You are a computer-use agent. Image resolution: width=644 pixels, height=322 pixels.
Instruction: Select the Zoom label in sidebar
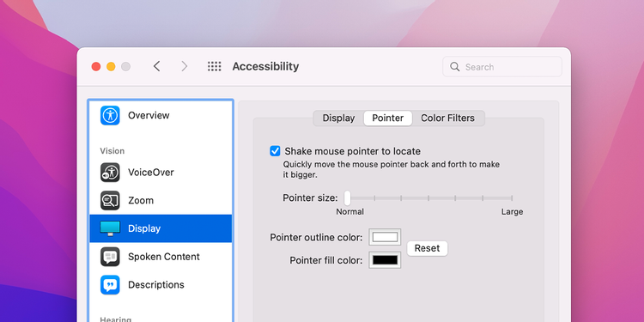click(141, 200)
